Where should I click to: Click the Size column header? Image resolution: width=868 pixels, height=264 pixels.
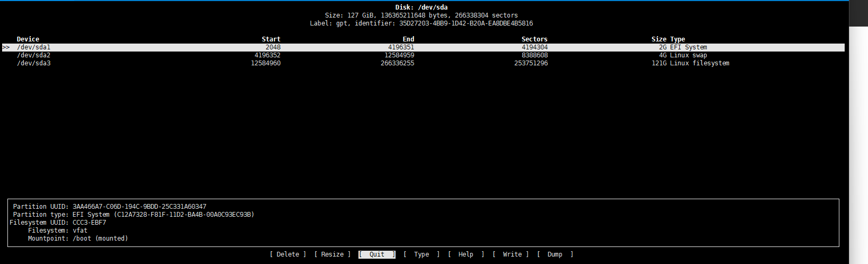pos(659,39)
